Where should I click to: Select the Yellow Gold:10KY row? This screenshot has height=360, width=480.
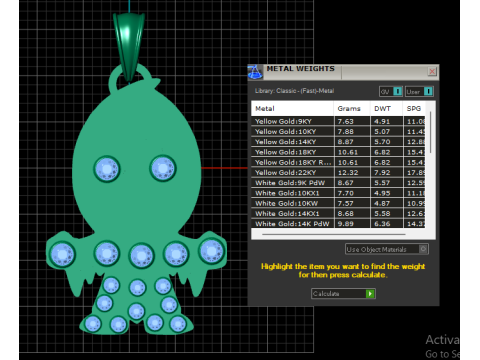click(x=338, y=132)
